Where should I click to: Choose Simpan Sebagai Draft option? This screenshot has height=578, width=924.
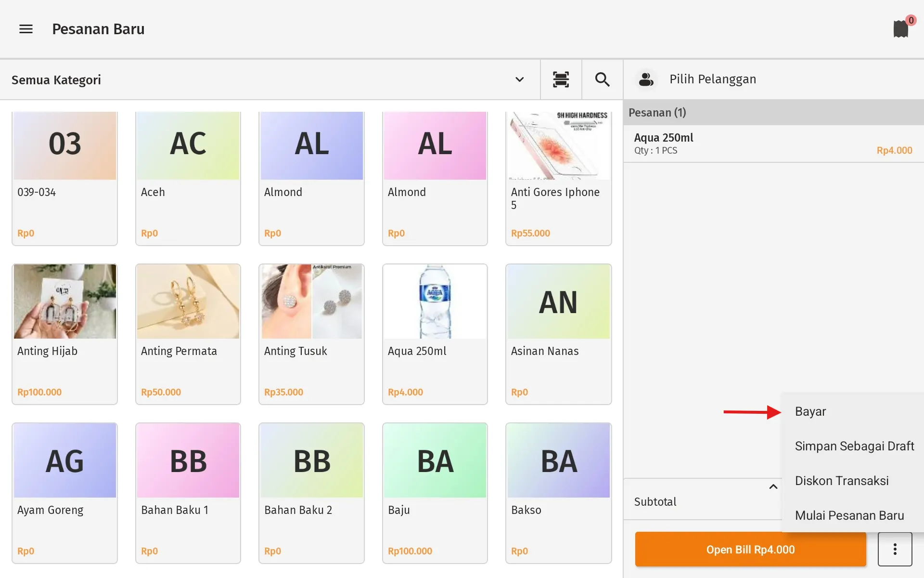click(x=854, y=446)
